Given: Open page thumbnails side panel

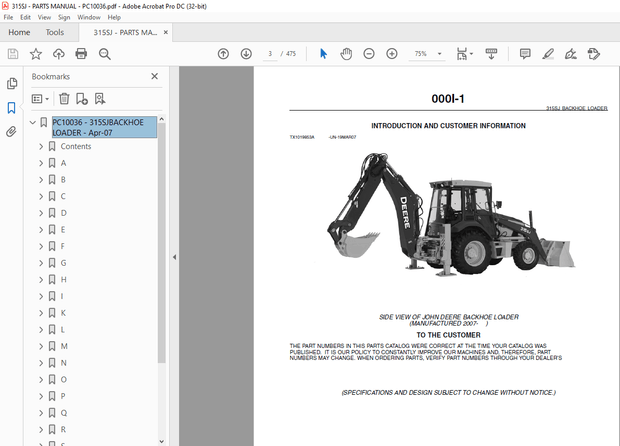Looking at the screenshot, I should (12, 83).
